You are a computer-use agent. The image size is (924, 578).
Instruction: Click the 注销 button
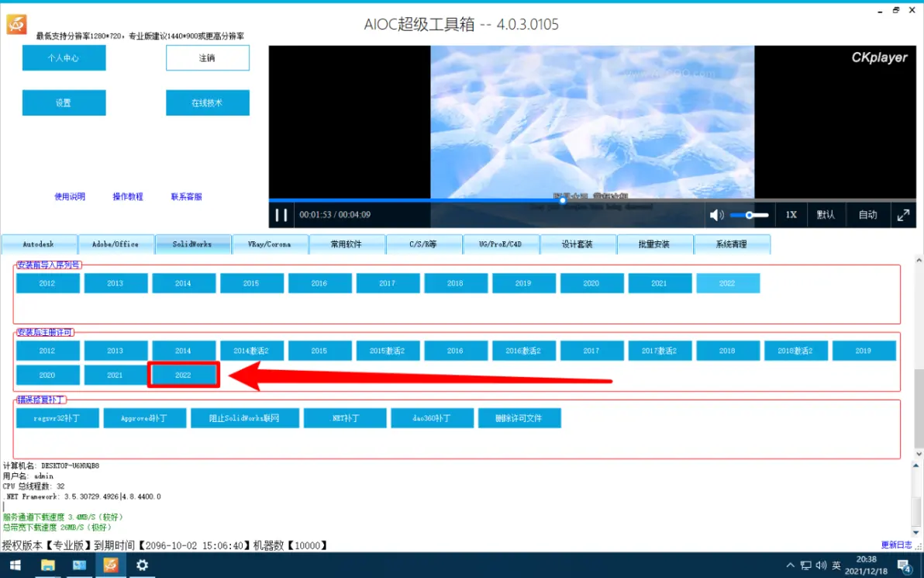[208, 57]
